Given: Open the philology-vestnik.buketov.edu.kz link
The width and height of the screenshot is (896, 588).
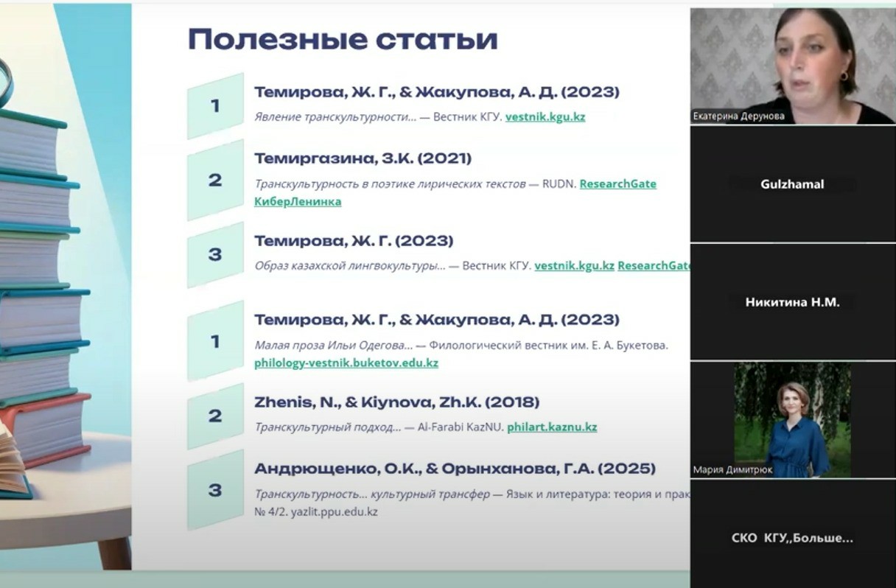Looking at the screenshot, I should [x=346, y=363].
